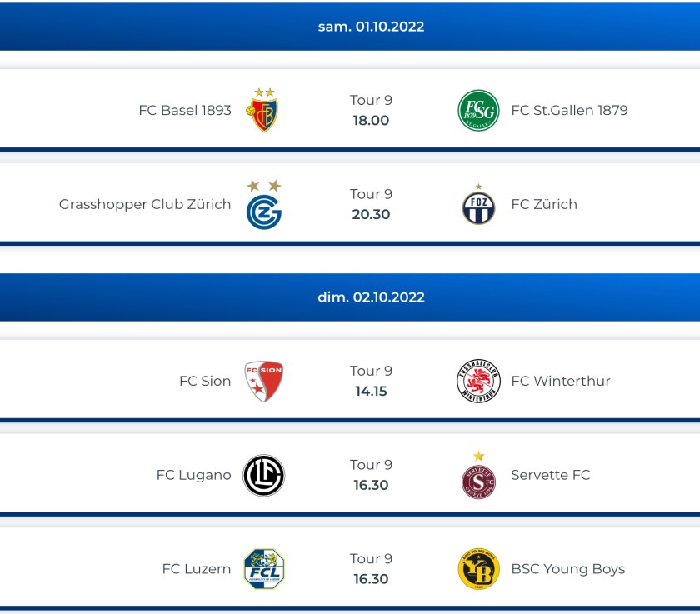Viewport: 700px width, 614px height.
Task: Open the FC Luzern logo
Action: pos(263,569)
